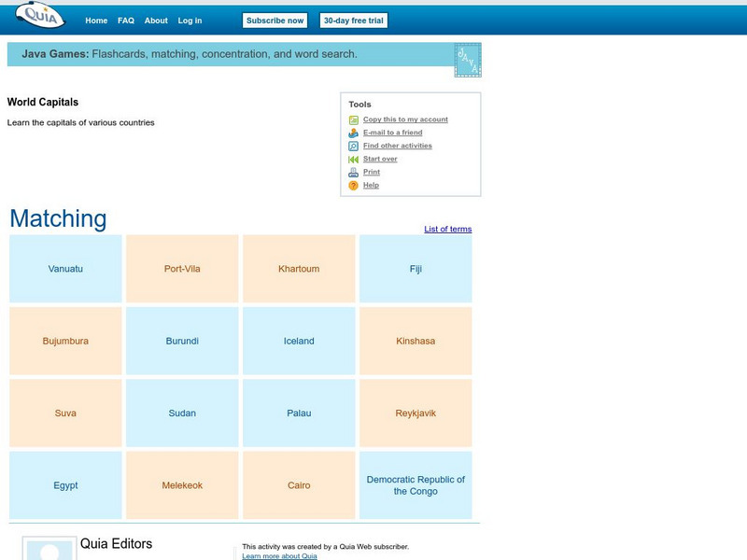Click the Java Games banner text

(x=190, y=54)
